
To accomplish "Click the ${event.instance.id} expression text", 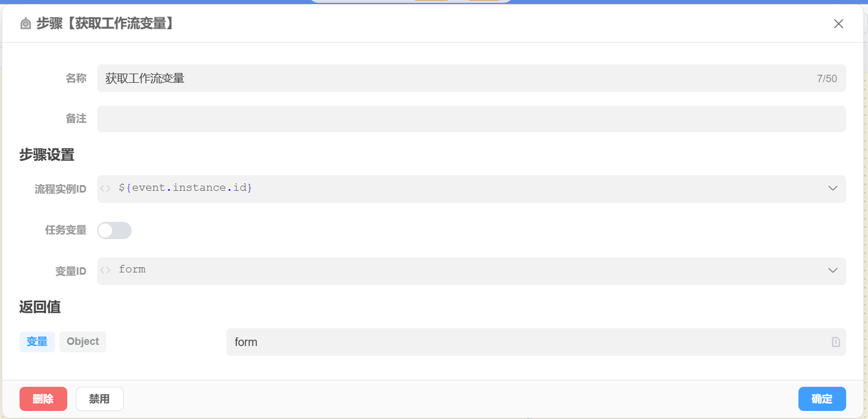I will [185, 188].
